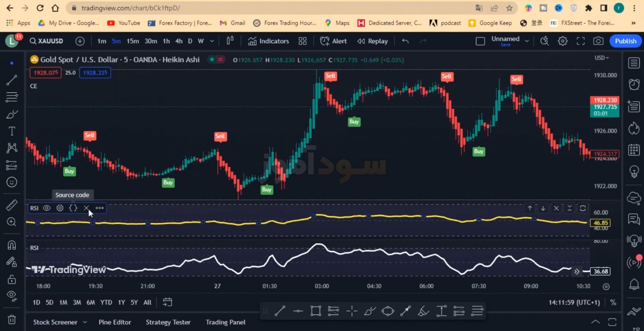Open the go to date calendar icon

pyautogui.click(x=167, y=302)
